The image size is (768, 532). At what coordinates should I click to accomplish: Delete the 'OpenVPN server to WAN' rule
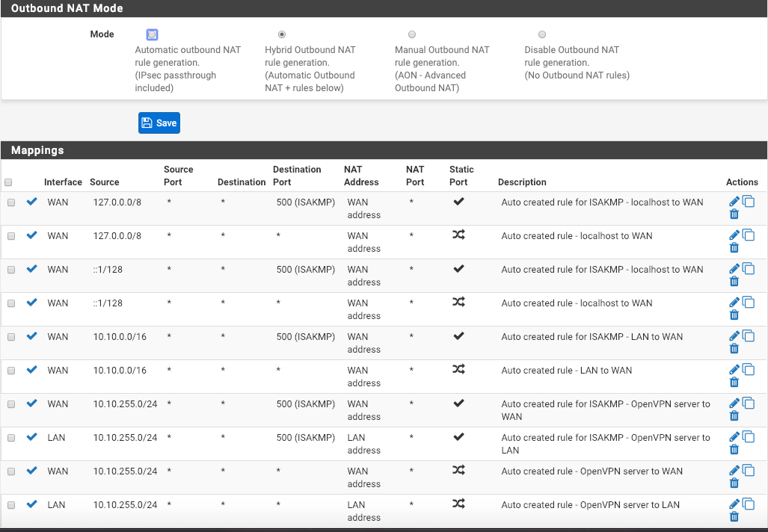click(x=734, y=483)
